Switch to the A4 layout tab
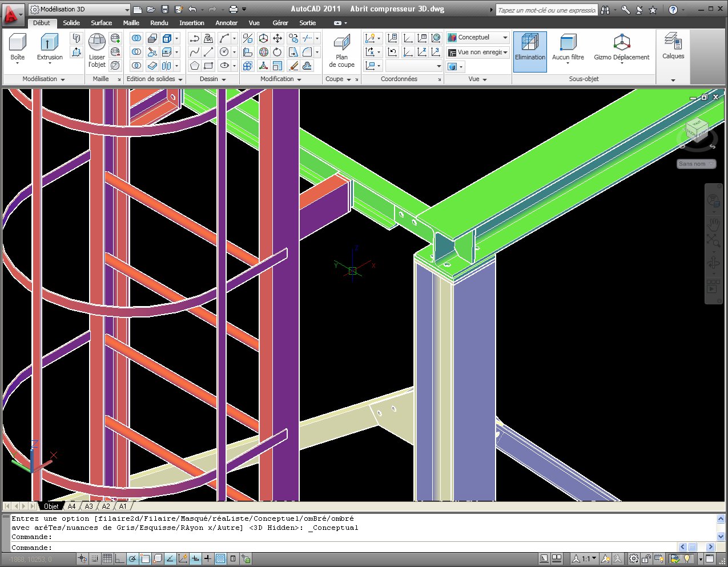728x567 pixels. pos(71,506)
